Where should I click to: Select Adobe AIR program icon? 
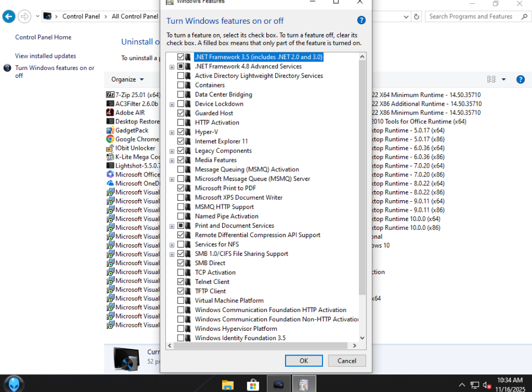pos(110,112)
